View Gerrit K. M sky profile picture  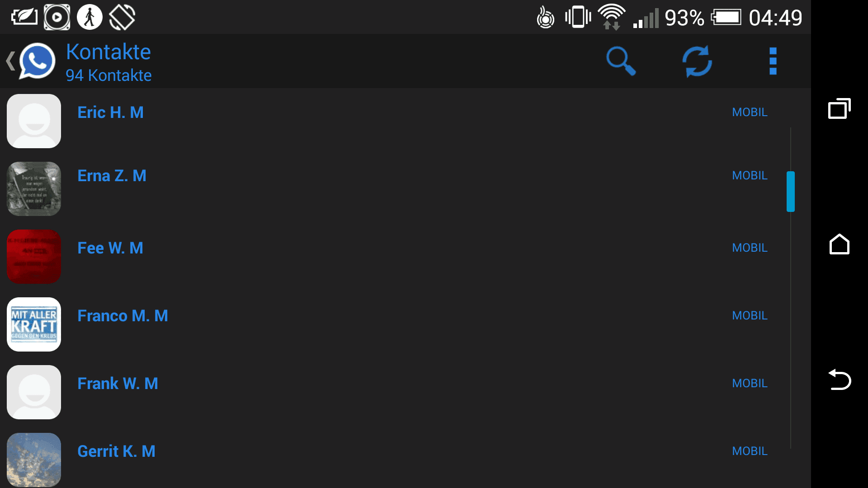pos(34,460)
